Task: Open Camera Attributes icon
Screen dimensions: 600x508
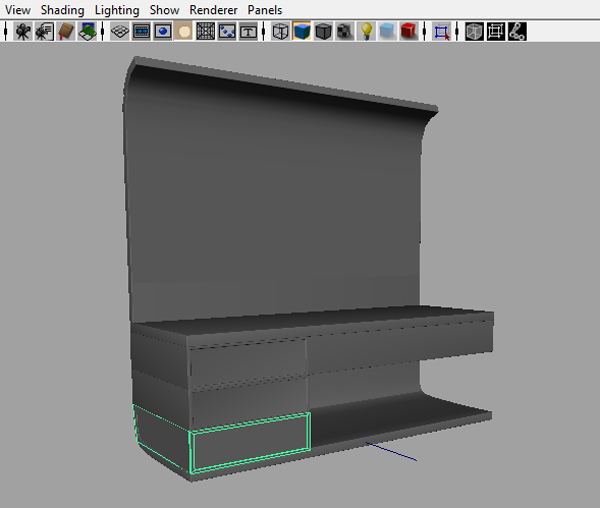Action: pyautogui.click(x=44, y=31)
